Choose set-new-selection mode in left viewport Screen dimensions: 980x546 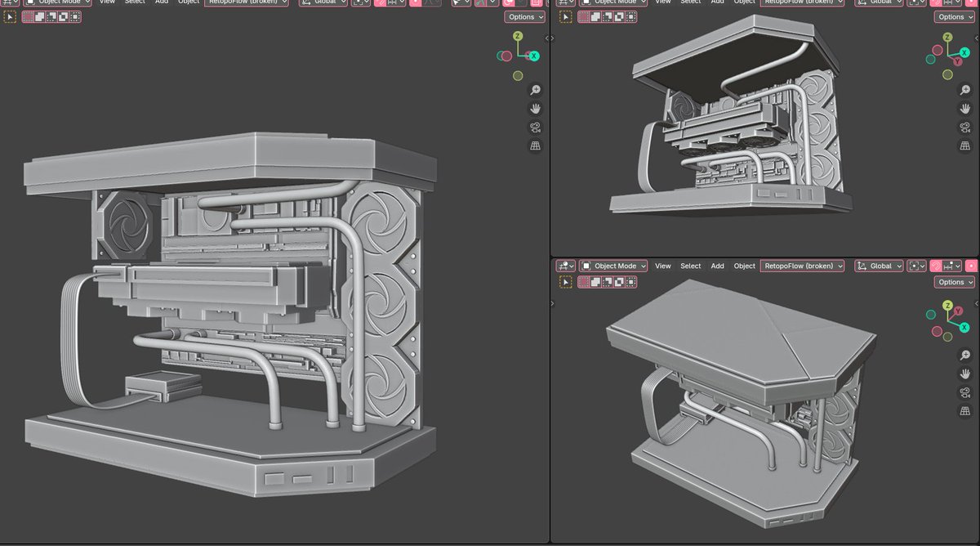[x=28, y=16]
